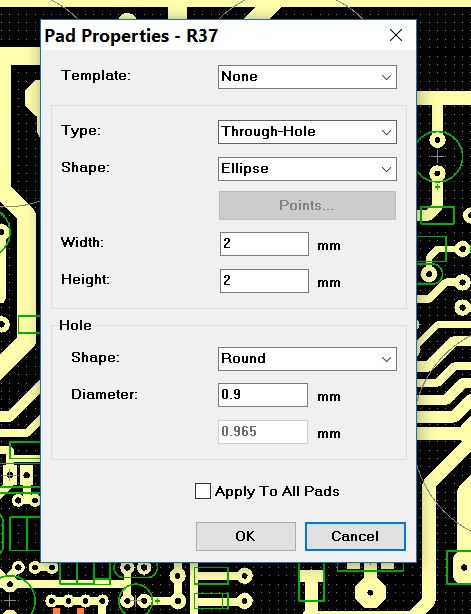
Task: Click the Diameter: label text
Action: coord(104,394)
